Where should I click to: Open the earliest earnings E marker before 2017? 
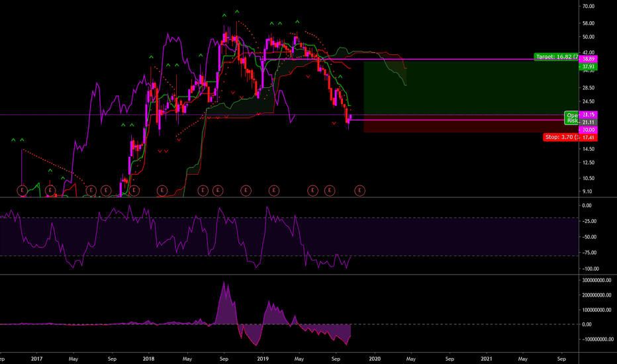pos(22,191)
